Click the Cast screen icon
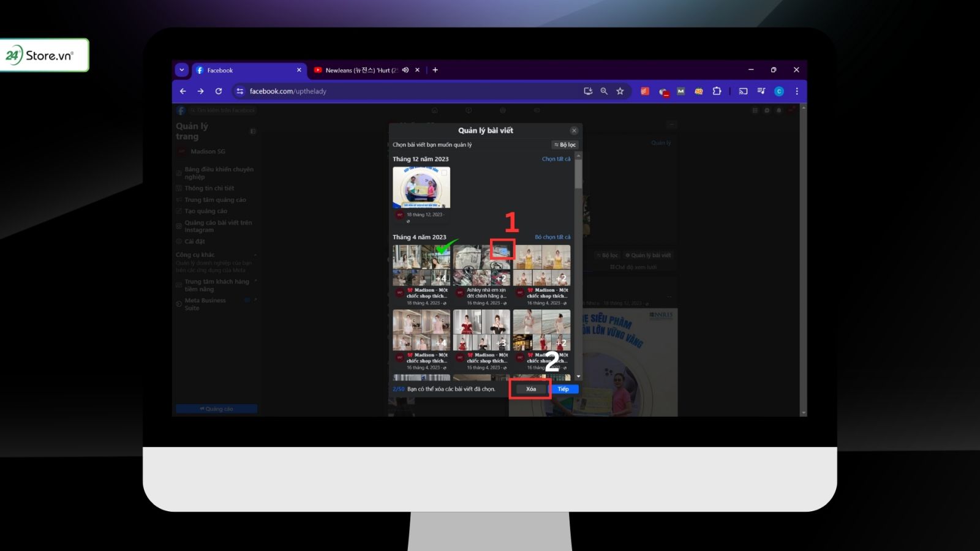Screen dimensions: 980x551 click(x=743, y=91)
